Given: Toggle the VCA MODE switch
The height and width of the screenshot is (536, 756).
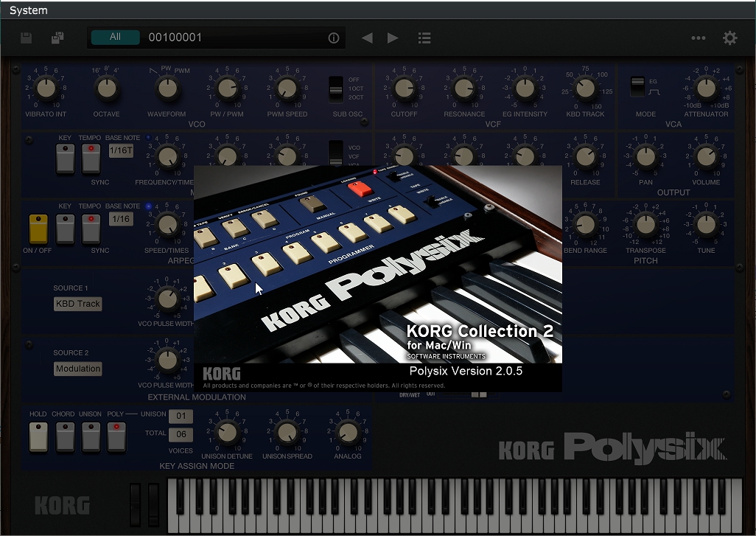Looking at the screenshot, I should pos(637,87).
